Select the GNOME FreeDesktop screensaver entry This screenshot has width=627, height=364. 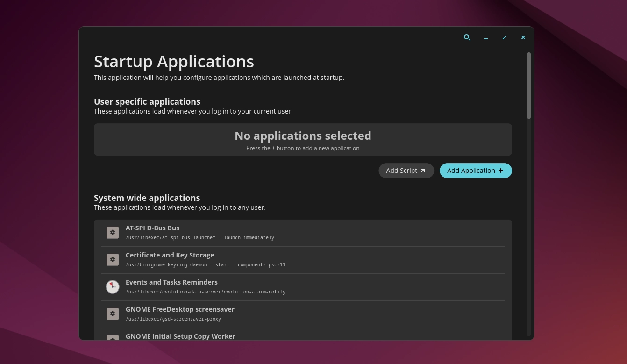pos(303,314)
